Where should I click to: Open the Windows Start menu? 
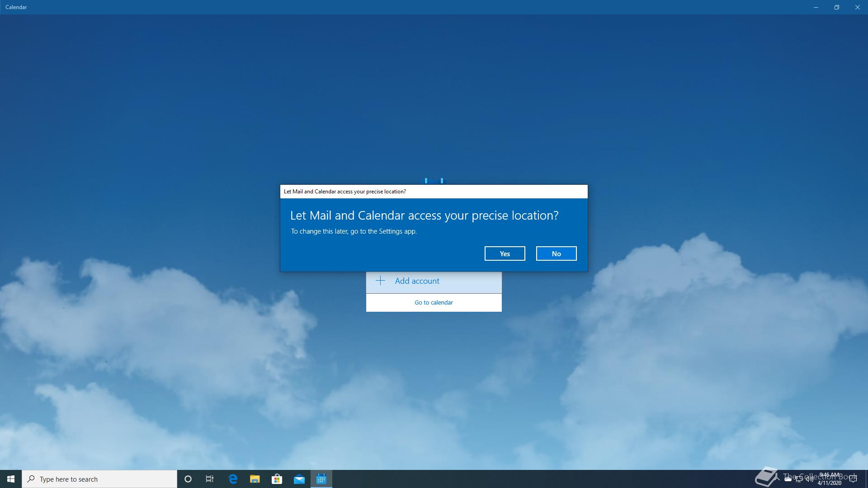pyautogui.click(x=11, y=479)
